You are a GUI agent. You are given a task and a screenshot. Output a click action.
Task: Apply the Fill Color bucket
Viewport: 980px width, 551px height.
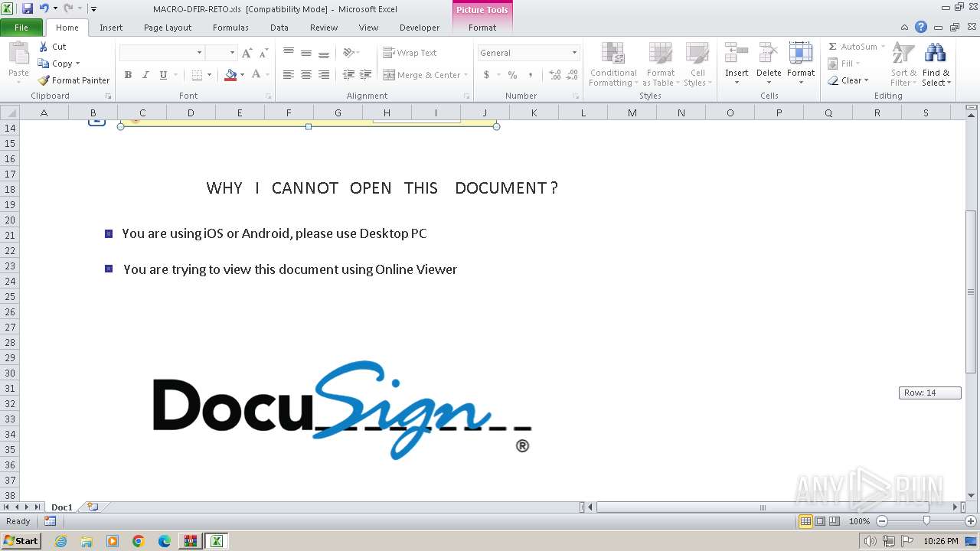pos(230,75)
